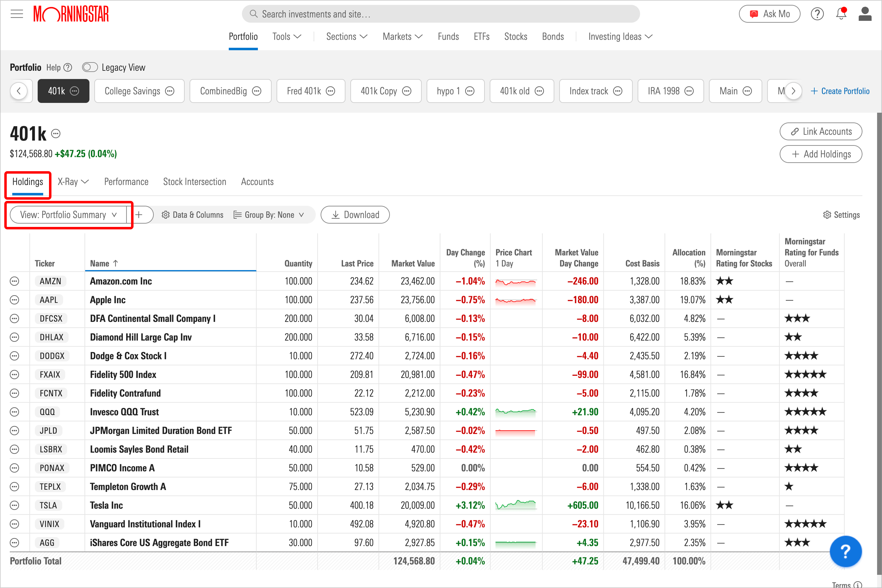Expand the Tools navigation menu
This screenshot has width=882, height=588.
pyautogui.click(x=287, y=37)
